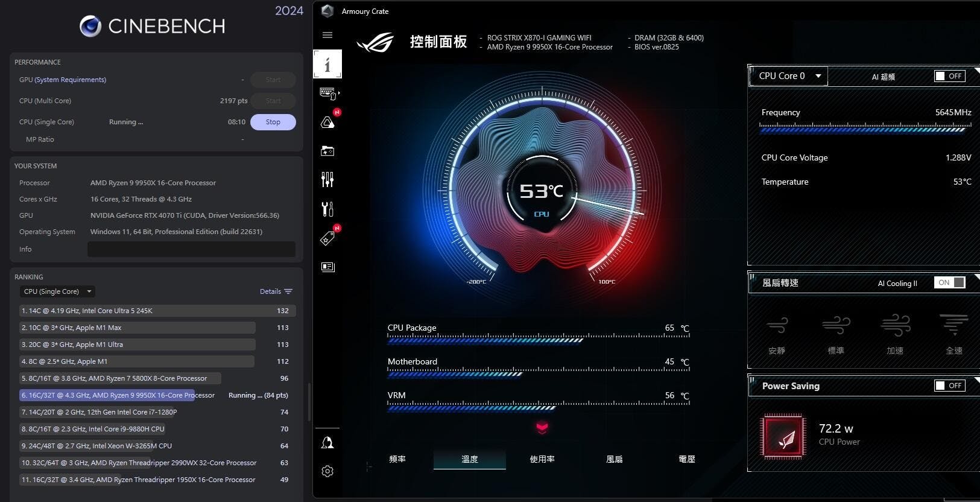Switch to the 溫度 temperature tab
This screenshot has width=980, height=502.
coord(470,459)
